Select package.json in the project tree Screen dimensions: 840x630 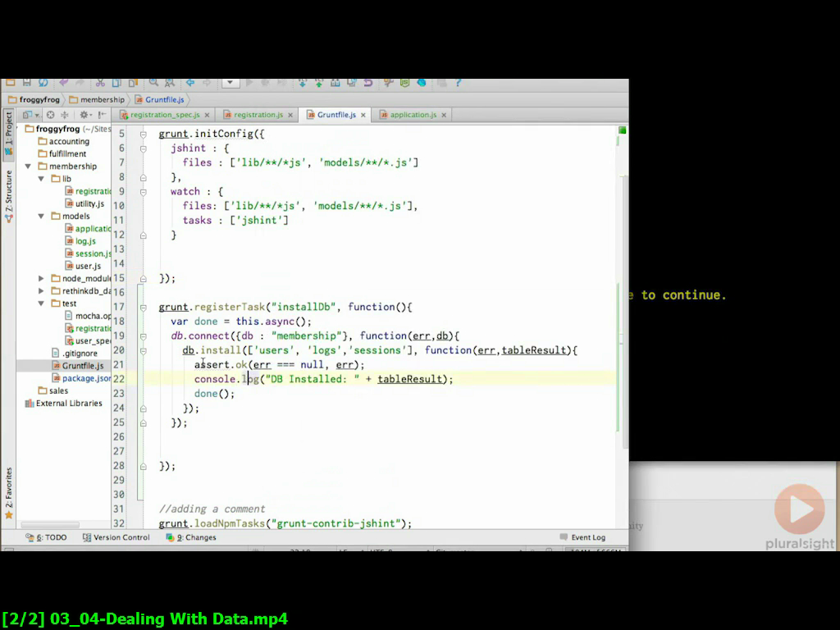[81, 378]
